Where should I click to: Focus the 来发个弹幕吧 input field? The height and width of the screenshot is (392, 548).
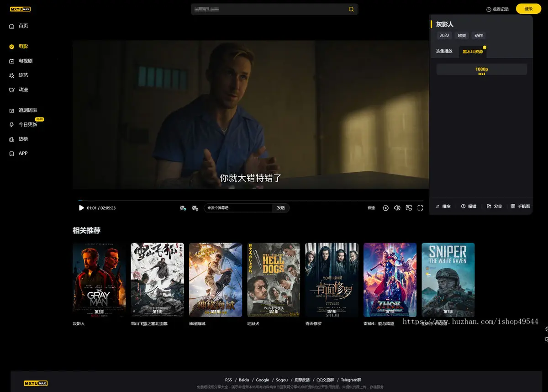coord(238,208)
